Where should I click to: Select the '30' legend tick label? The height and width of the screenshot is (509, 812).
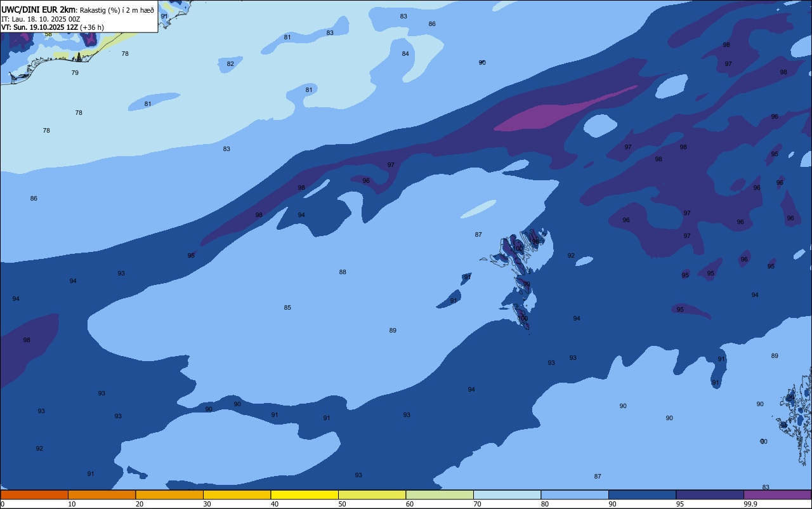click(x=207, y=504)
